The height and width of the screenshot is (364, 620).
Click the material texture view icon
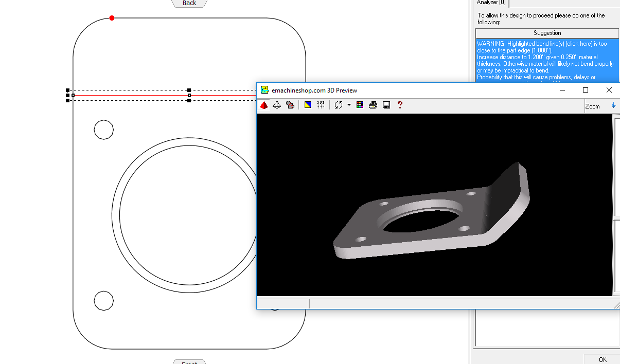(290, 105)
